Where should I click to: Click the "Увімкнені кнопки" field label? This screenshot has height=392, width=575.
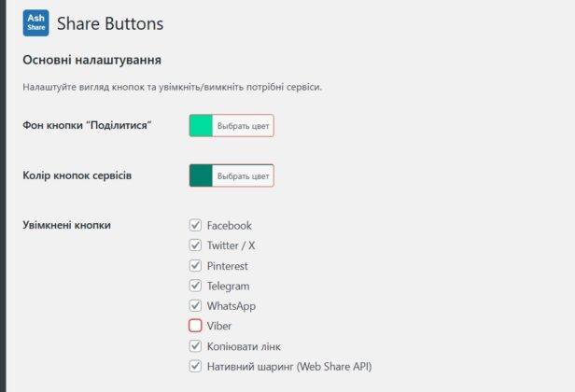pyautogui.click(x=66, y=225)
